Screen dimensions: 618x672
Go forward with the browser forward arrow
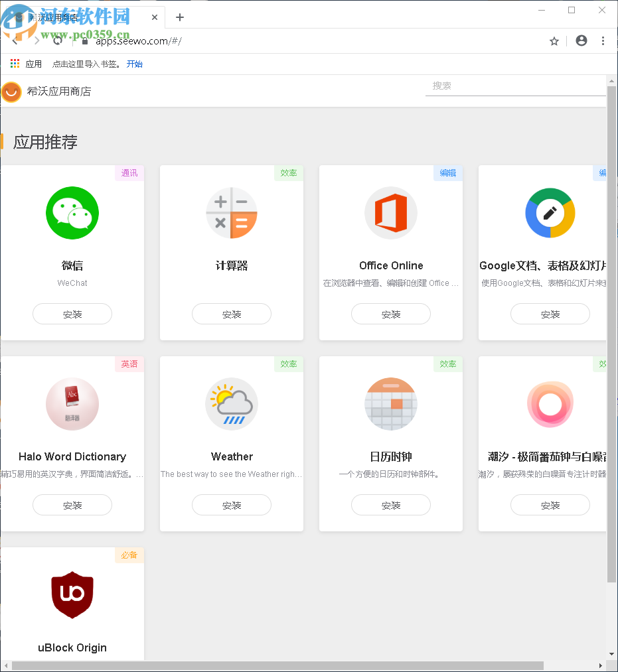[x=37, y=41]
